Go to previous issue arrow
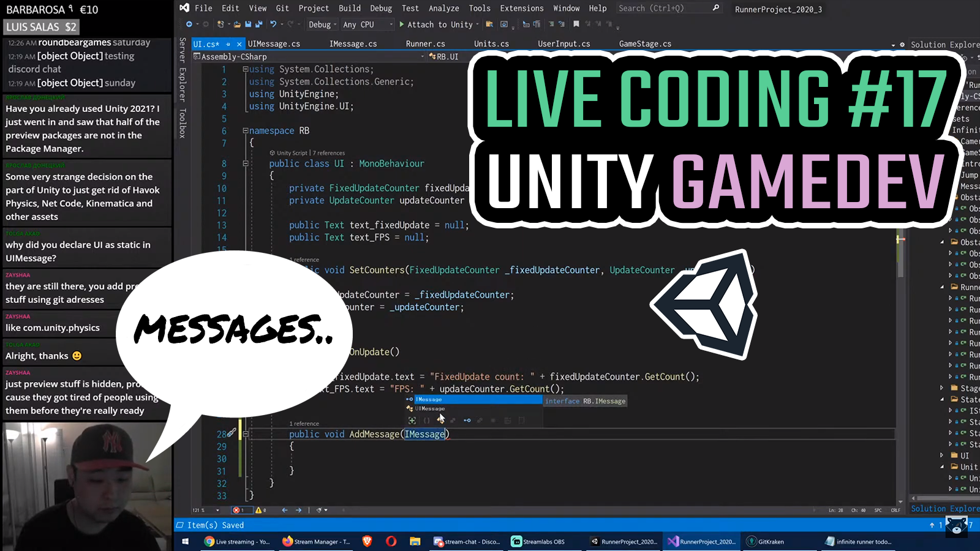This screenshot has width=980, height=551. [x=285, y=510]
